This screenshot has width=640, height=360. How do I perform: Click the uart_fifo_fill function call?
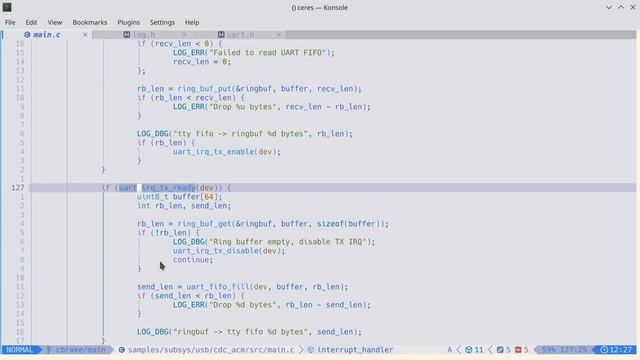click(218, 287)
